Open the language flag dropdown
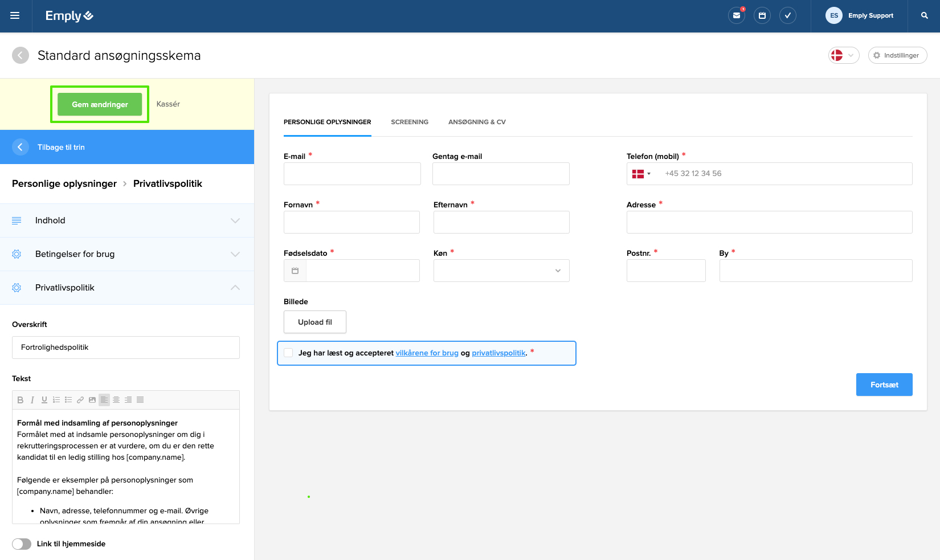This screenshot has width=940, height=560. pos(844,55)
